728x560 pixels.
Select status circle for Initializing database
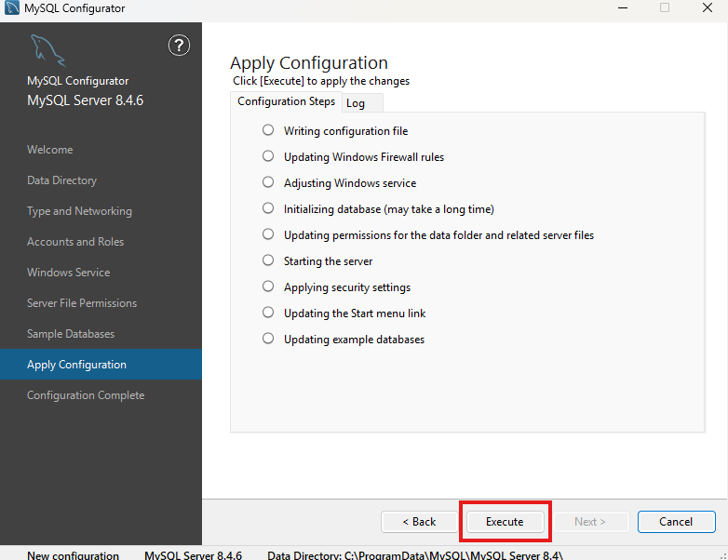point(268,207)
